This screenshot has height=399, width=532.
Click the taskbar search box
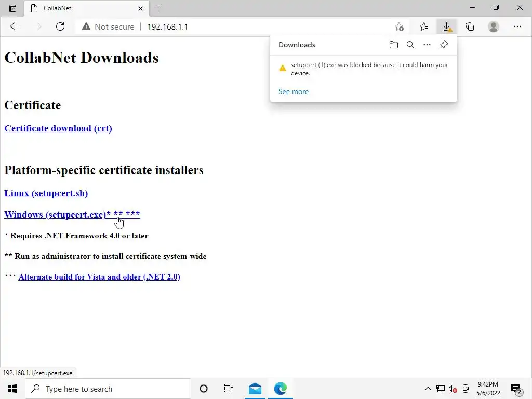108,389
